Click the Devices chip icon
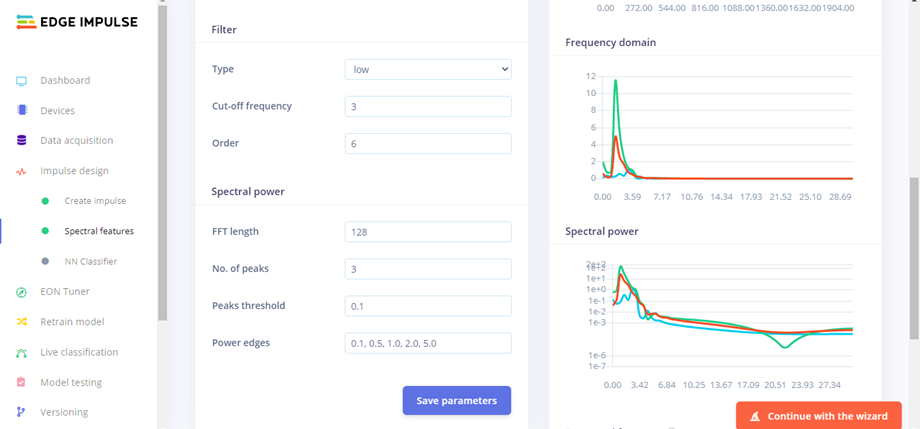Viewport: 920px width, 429px height. pyautogui.click(x=21, y=111)
